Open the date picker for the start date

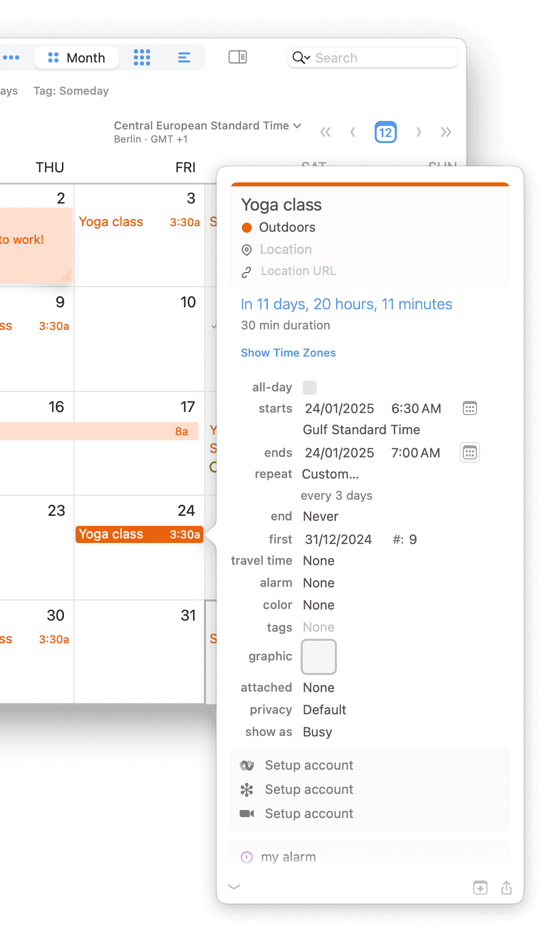(x=469, y=408)
